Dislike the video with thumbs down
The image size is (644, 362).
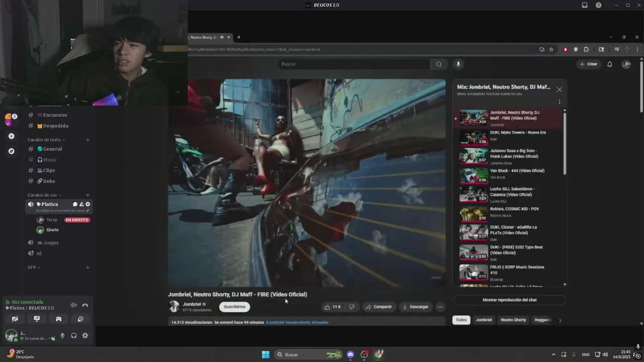(352, 307)
